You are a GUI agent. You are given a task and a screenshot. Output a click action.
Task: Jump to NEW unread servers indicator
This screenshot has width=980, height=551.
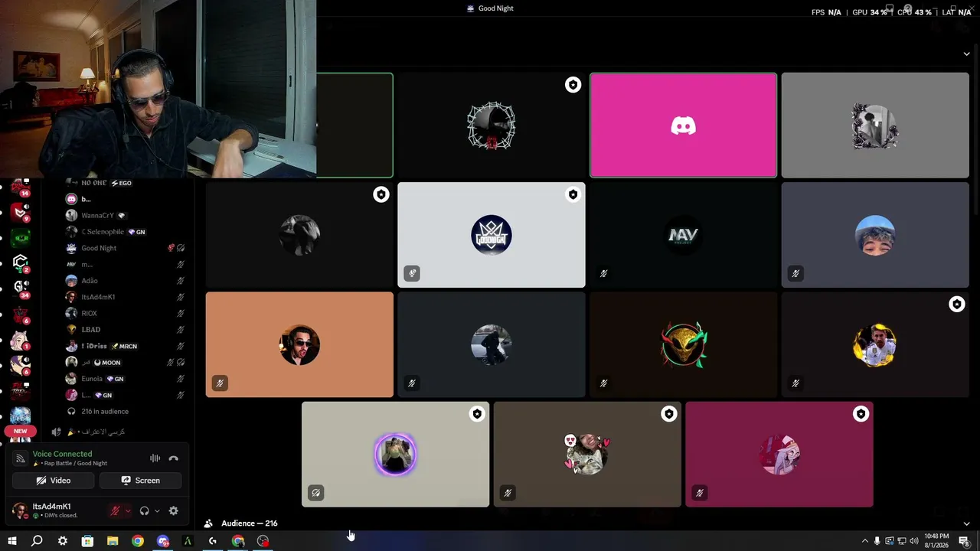pos(21,431)
